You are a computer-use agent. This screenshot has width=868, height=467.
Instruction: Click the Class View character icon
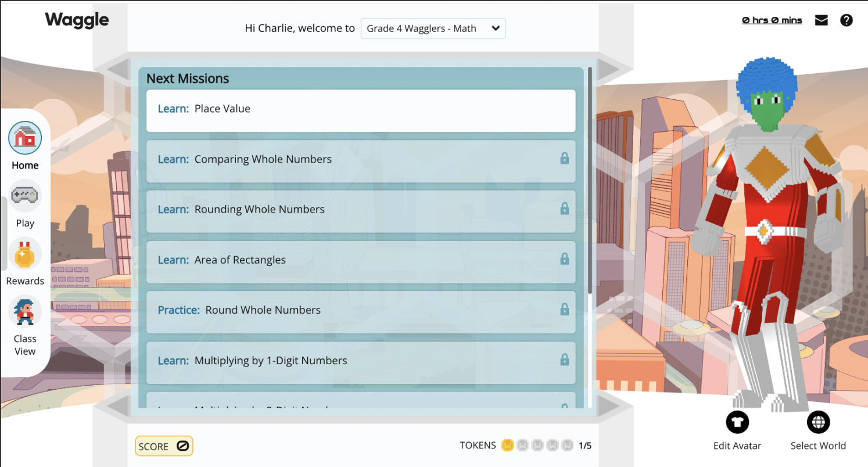click(24, 311)
